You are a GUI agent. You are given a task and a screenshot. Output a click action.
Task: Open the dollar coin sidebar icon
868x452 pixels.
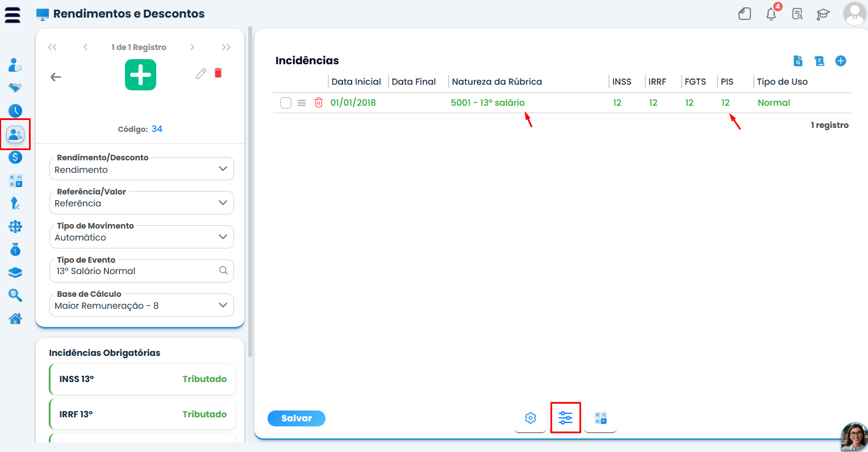tap(15, 157)
